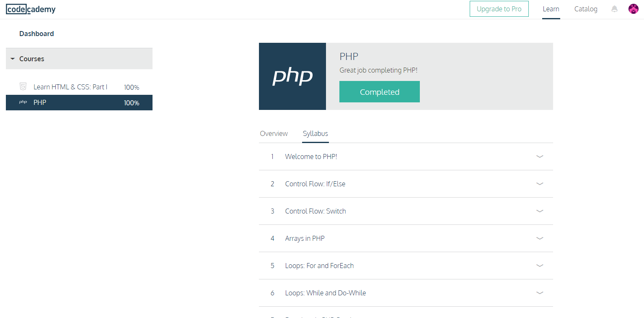
Task: Click 'Great job completing PHP!' message
Action: click(378, 70)
